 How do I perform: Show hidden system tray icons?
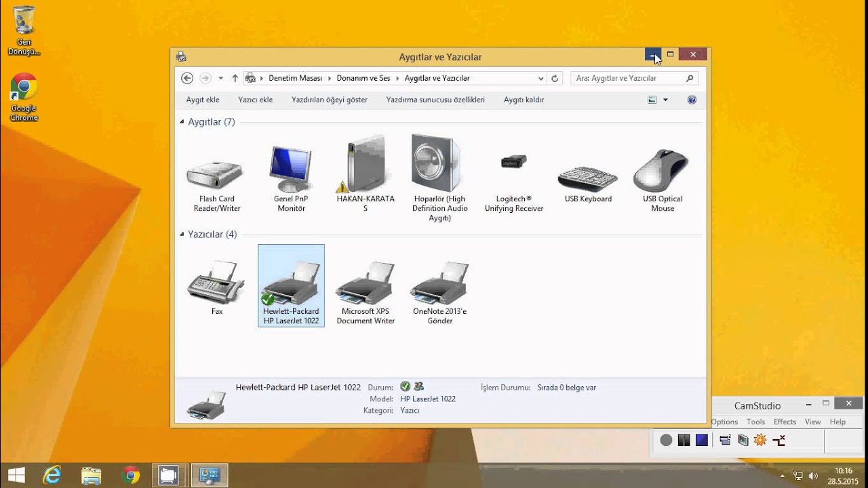tap(783, 476)
